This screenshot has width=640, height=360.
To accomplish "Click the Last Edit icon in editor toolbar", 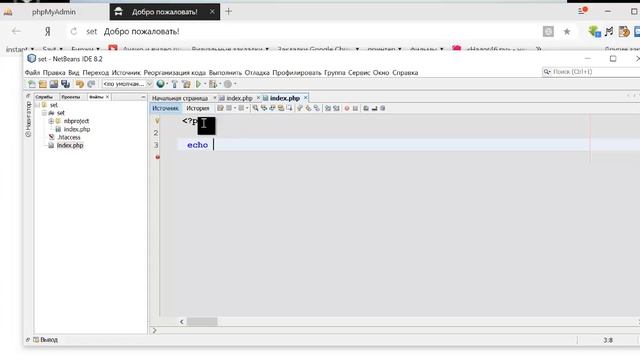I will pos(220,108).
